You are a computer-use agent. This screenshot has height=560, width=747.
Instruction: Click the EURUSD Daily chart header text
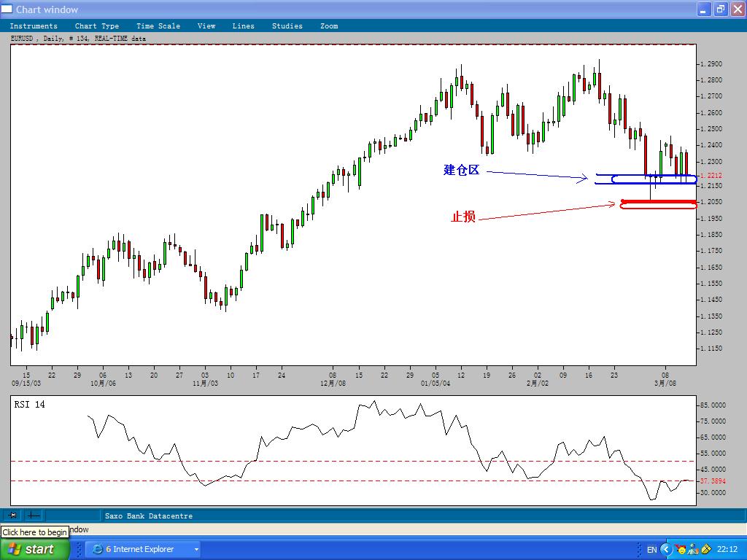pyautogui.click(x=78, y=39)
